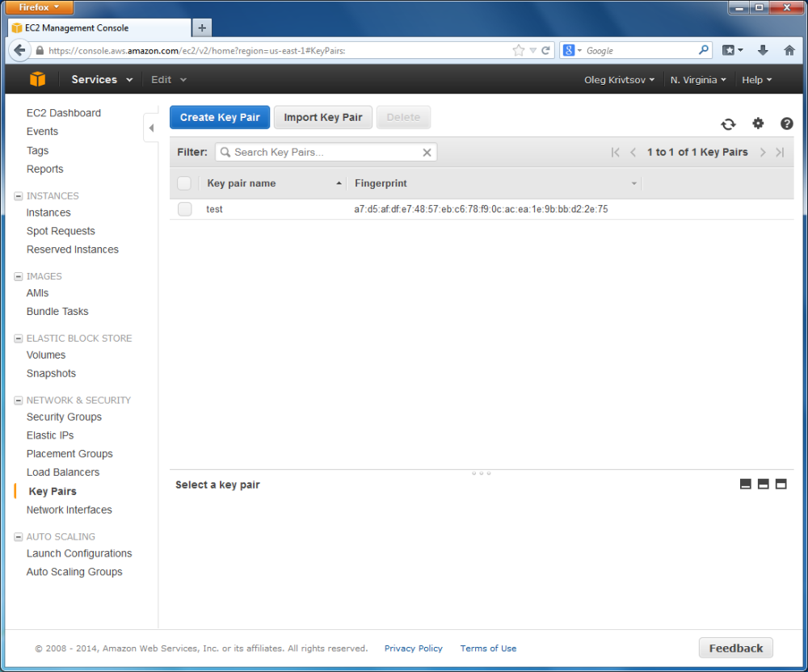Click the Search Key Pairs filter field
The image size is (808, 672).
326,153
